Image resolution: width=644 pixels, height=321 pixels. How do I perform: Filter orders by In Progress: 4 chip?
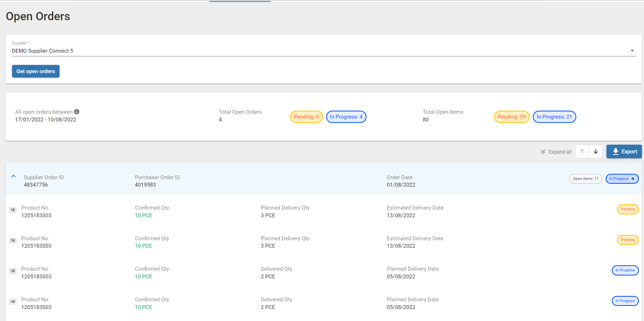[346, 117]
